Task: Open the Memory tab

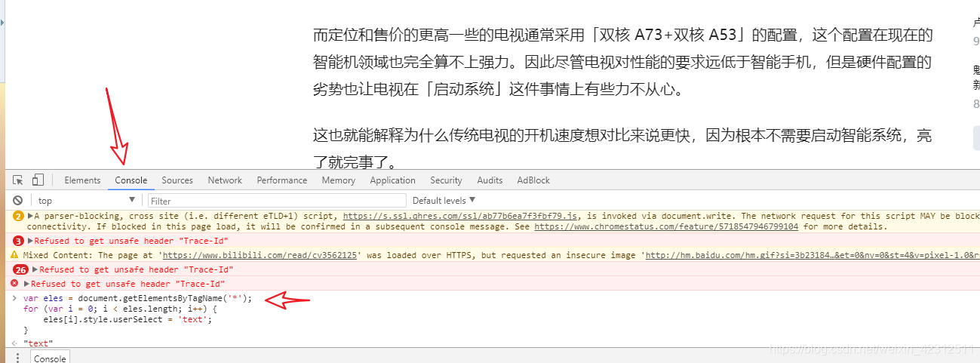Action: click(x=338, y=180)
